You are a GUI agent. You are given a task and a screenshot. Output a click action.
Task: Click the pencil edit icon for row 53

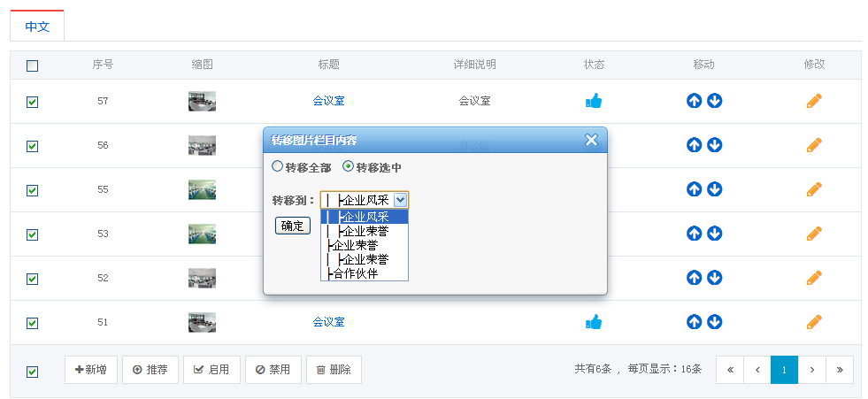pyautogui.click(x=814, y=234)
